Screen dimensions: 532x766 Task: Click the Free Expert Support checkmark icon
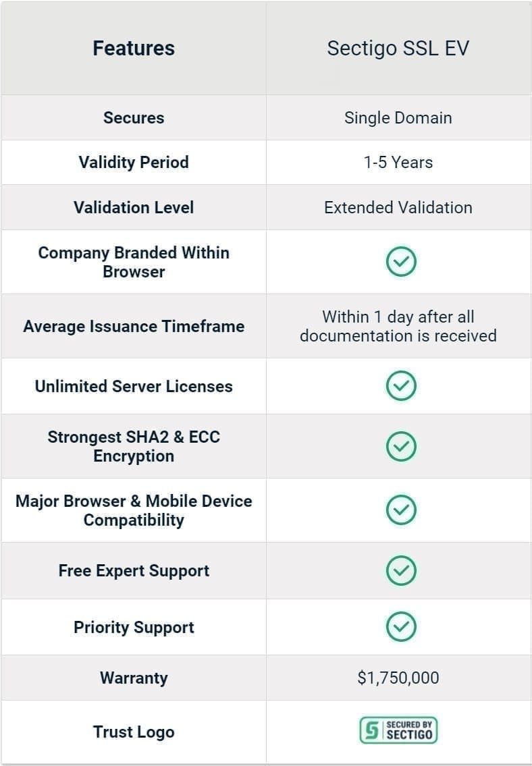(x=400, y=571)
